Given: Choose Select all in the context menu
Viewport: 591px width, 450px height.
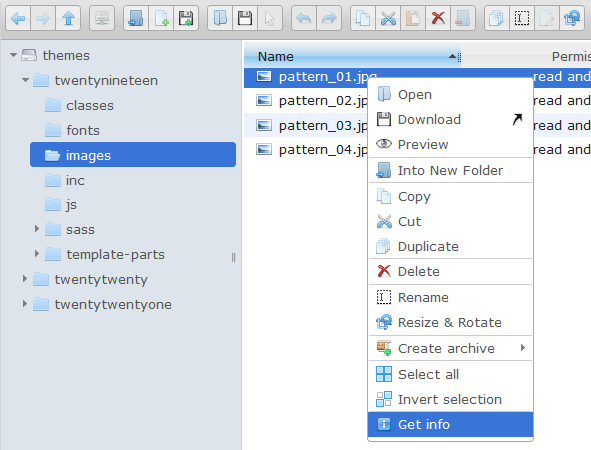Looking at the screenshot, I should coord(450,374).
